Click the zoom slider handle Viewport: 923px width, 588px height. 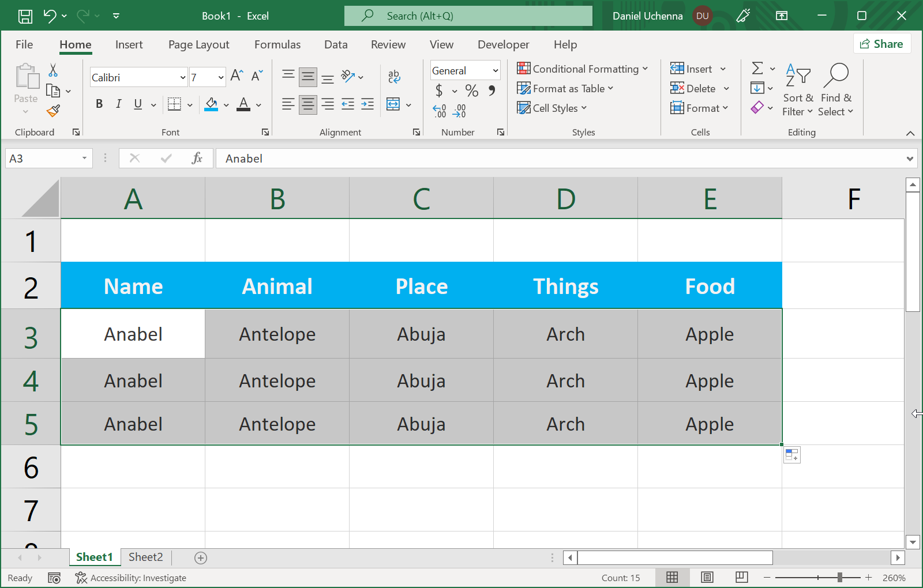coord(840,578)
